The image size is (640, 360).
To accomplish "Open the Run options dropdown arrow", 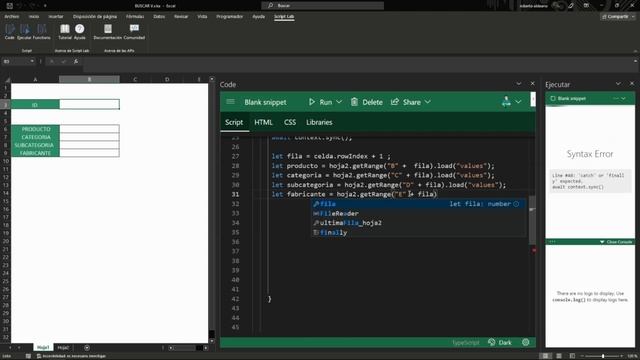I will [339, 102].
